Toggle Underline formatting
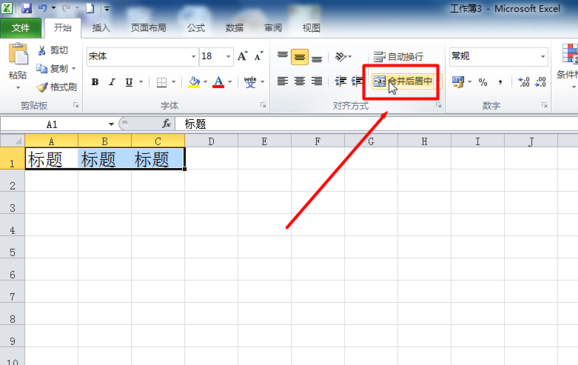 [x=129, y=82]
